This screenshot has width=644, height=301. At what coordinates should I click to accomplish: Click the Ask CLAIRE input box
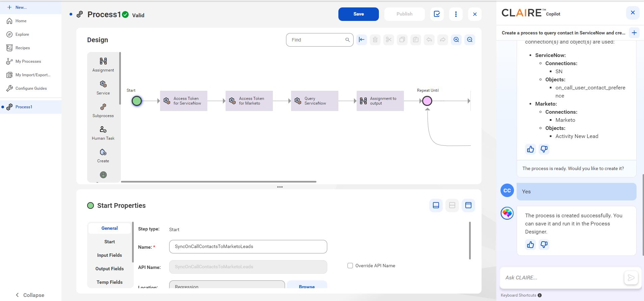tap(562, 278)
